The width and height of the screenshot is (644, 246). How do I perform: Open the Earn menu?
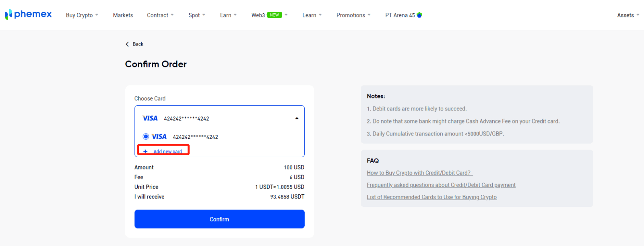228,15
